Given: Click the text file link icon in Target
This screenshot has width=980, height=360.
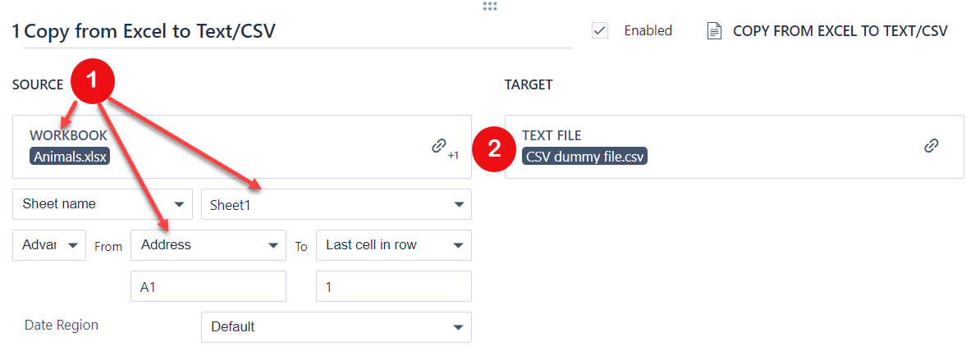Looking at the screenshot, I should [931, 146].
